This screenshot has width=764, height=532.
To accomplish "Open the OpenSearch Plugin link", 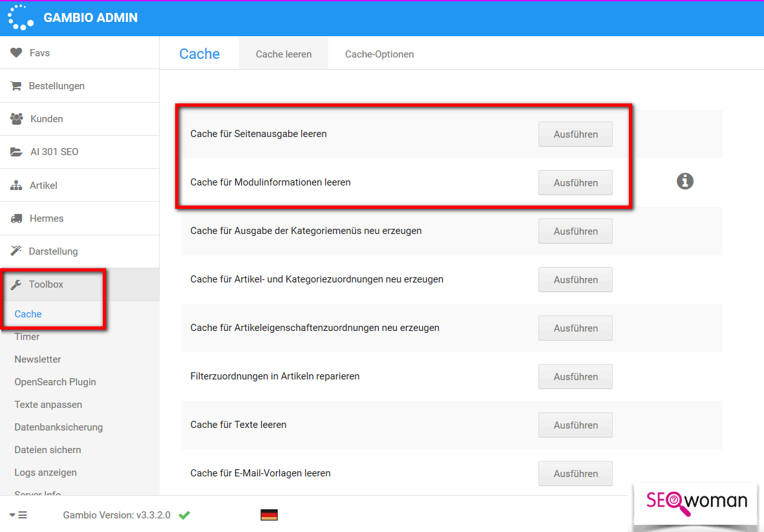I will point(55,382).
